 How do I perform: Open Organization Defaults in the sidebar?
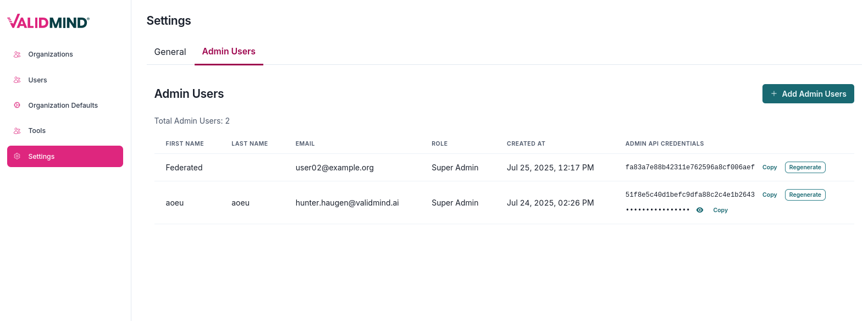click(65, 105)
